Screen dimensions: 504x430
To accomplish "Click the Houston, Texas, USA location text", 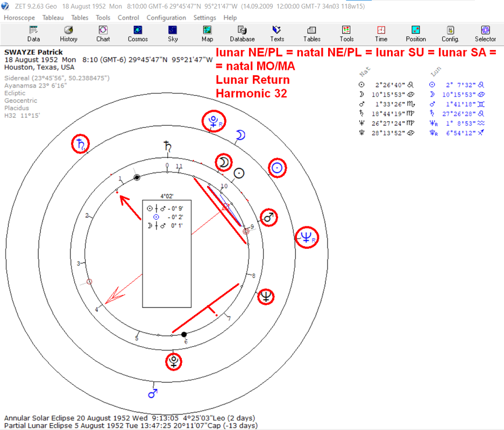I will (39, 67).
